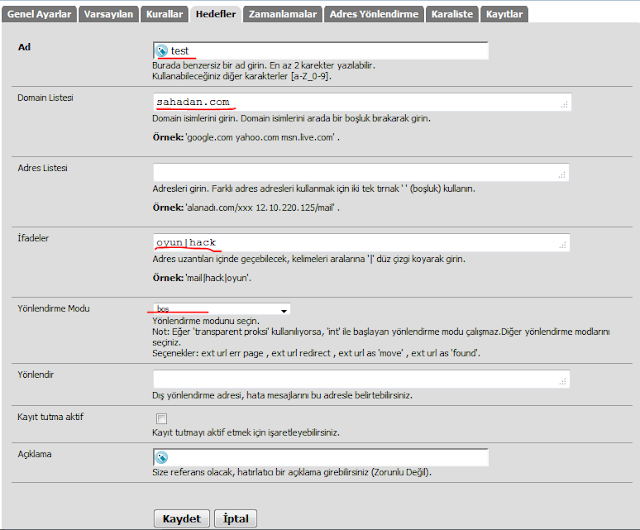This screenshot has height=530, width=640.
Task: Switch to the Karaliste tab
Action: pyautogui.click(x=452, y=14)
